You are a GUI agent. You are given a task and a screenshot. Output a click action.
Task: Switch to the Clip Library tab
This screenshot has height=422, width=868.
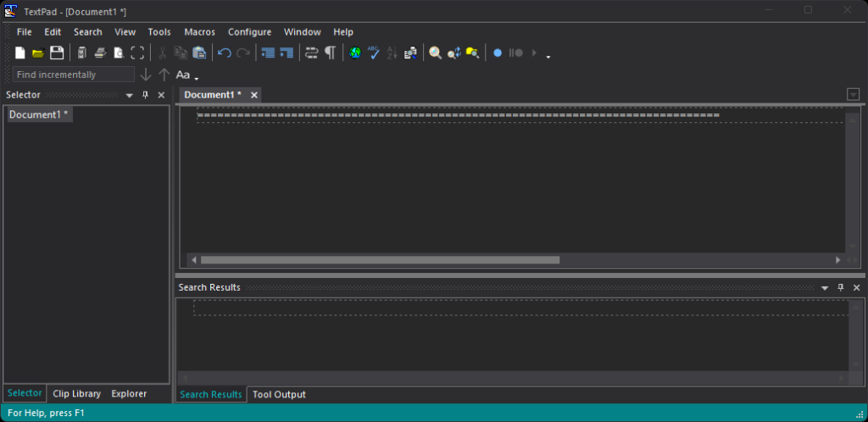76,393
